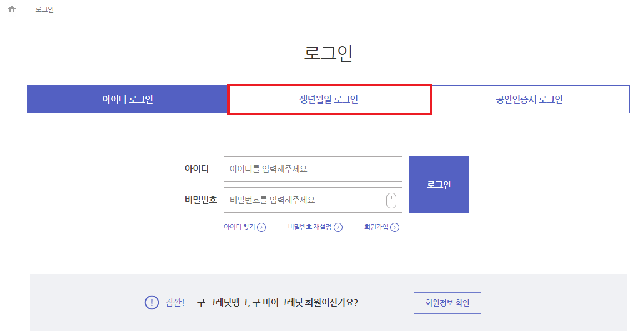Open the 비밀번호 재설정 link
The height and width of the screenshot is (331, 644).
point(310,227)
